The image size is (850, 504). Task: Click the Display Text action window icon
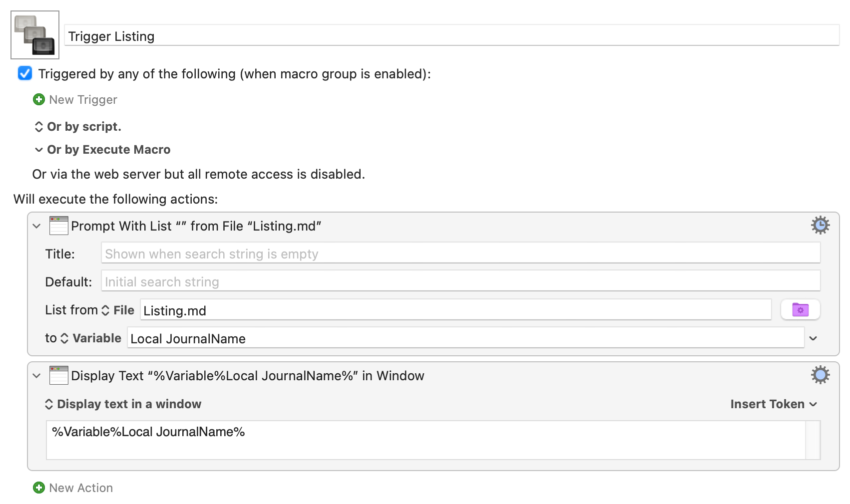[58, 375]
